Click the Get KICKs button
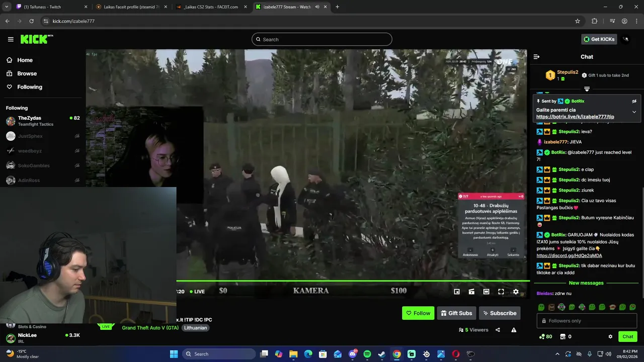644x362 pixels. (x=599, y=39)
